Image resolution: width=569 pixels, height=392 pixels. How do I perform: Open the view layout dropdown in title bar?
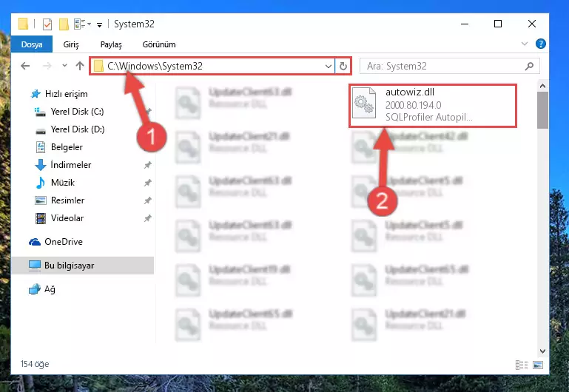(x=82, y=24)
